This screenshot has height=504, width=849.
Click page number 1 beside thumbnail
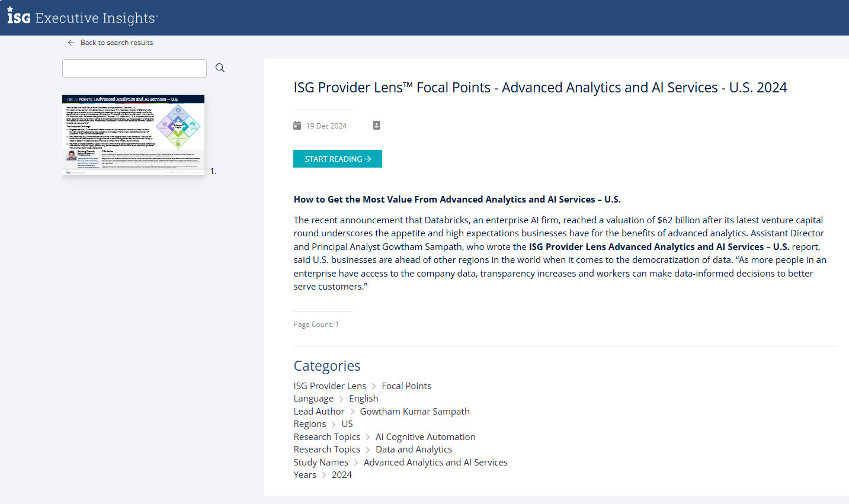tap(213, 172)
